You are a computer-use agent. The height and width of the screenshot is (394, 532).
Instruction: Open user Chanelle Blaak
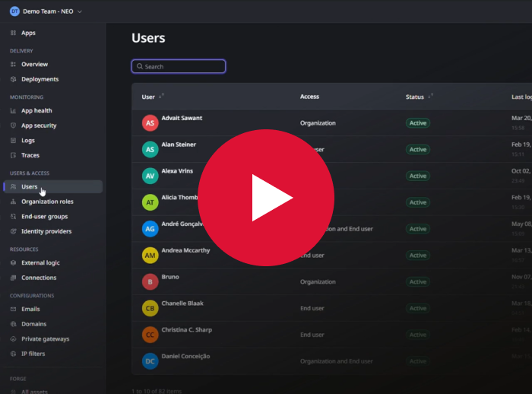tap(182, 303)
